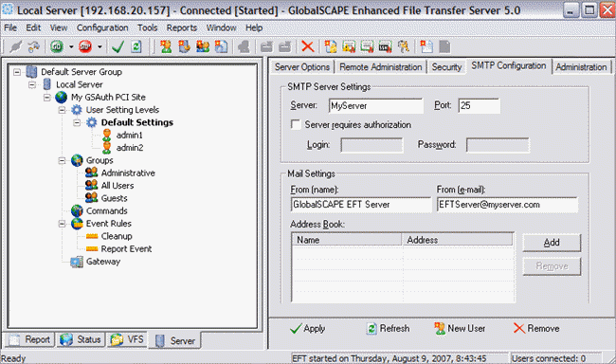Switch to the Remote Administration tab
This screenshot has height=364, width=616.
tap(380, 67)
